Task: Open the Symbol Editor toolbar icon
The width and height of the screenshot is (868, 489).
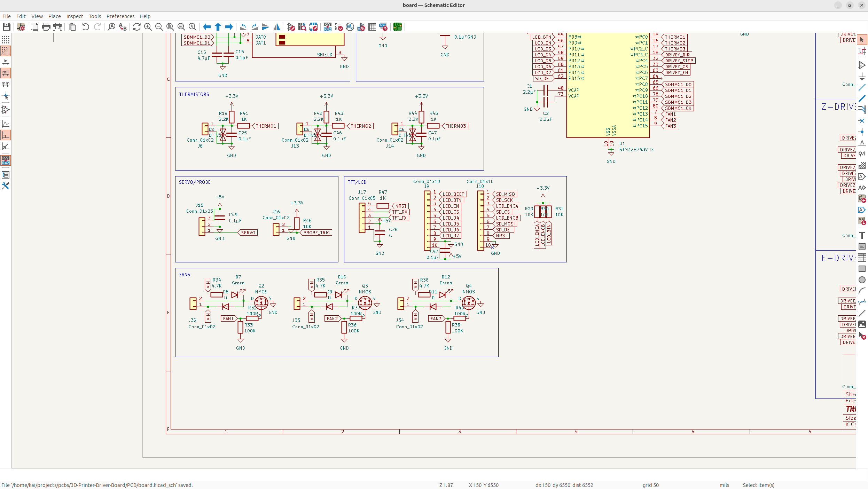Action: (x=291, y=27)
